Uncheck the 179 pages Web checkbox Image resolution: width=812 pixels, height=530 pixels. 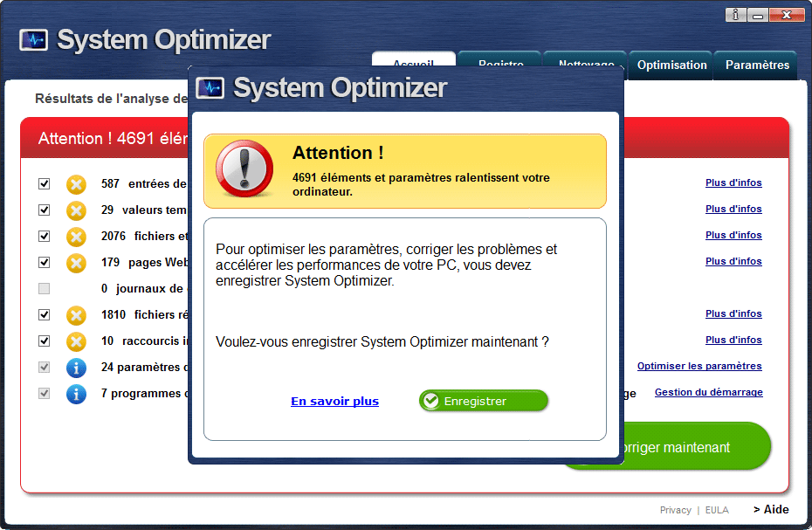coord(44,262)
